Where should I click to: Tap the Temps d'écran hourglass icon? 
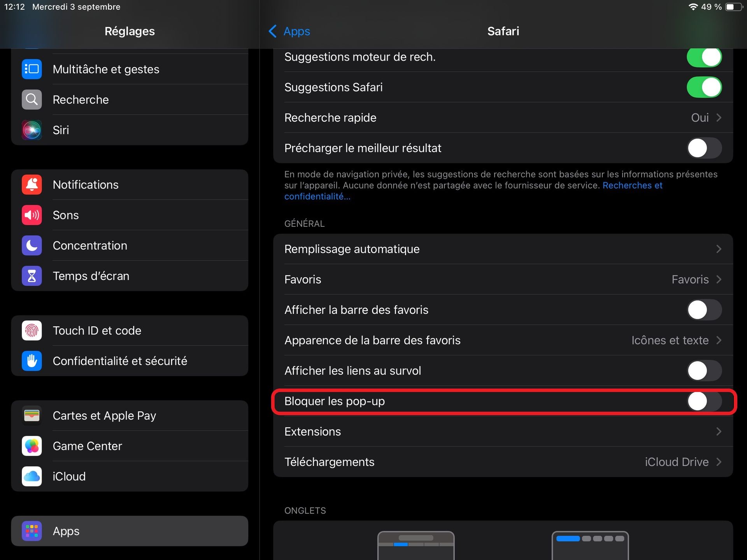[x=32, y=276]
